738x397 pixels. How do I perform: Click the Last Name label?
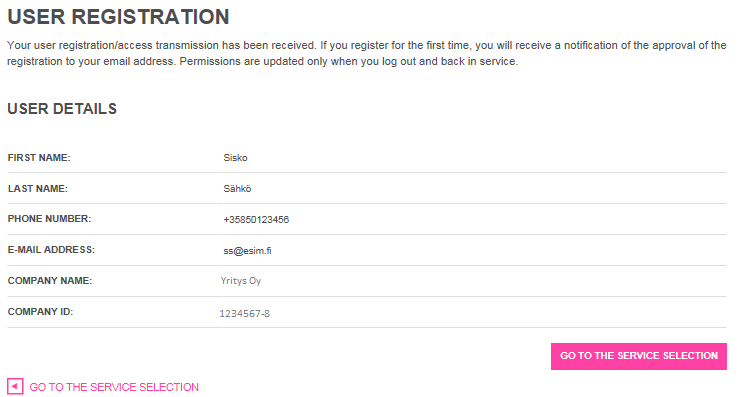click(x=38, y=189)
